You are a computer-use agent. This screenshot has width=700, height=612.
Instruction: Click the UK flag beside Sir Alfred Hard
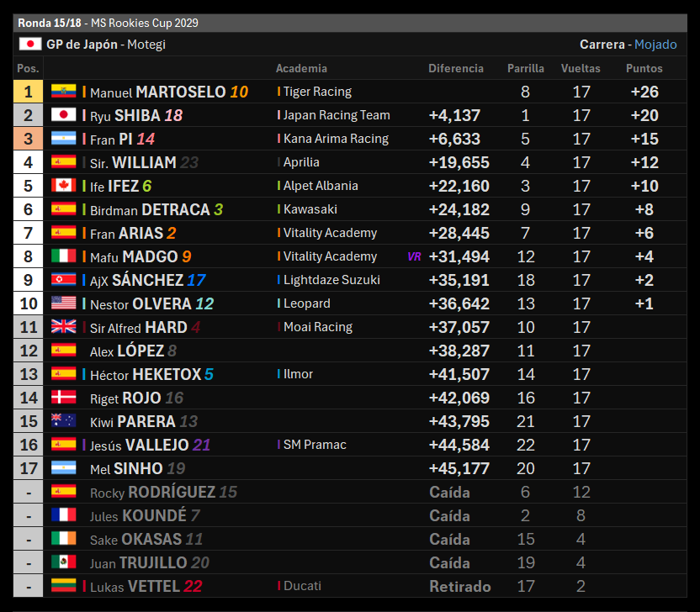pyautogui.click(x=63, y=326)
